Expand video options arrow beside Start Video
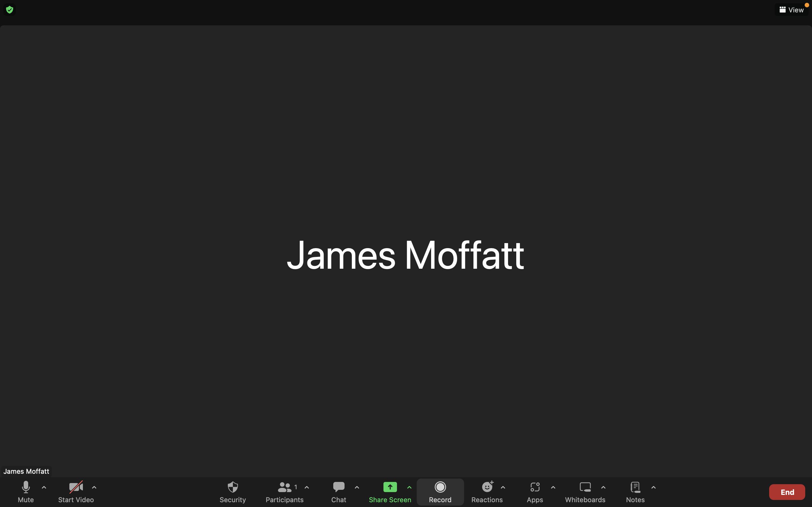Viewport: 812px width, 507px height. click(x=94, y=488)
